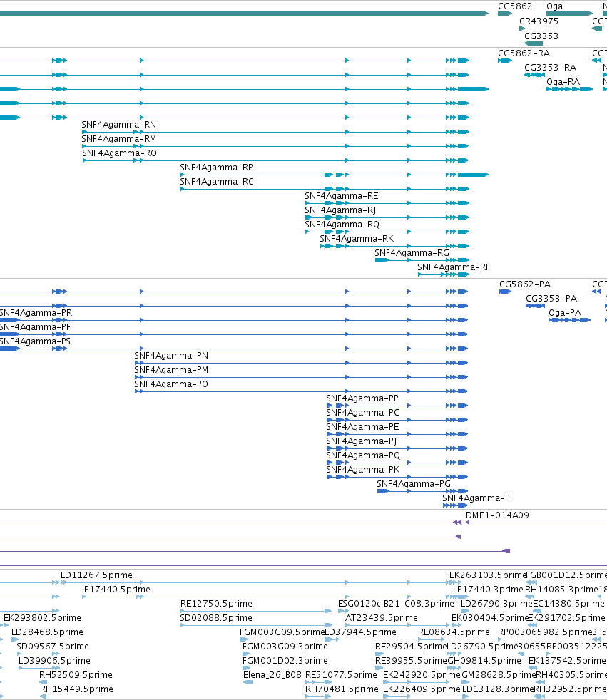Select EST SD02088.5prime label
This screenshot has height=700, width=607.
click(x=216, y=618)
